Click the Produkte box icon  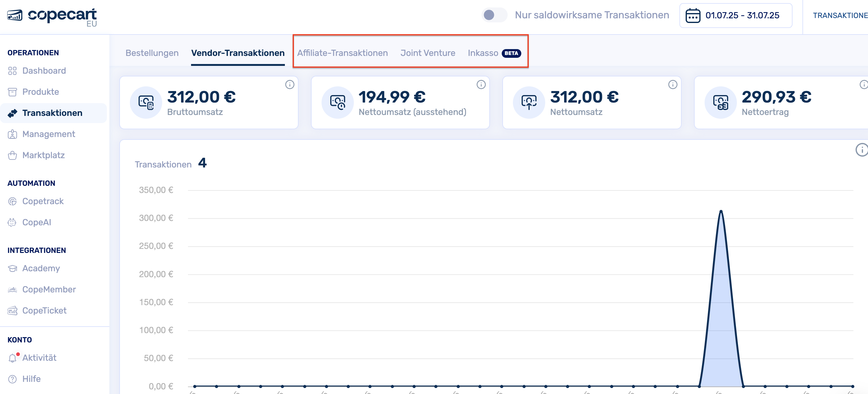tap(12, 92)
